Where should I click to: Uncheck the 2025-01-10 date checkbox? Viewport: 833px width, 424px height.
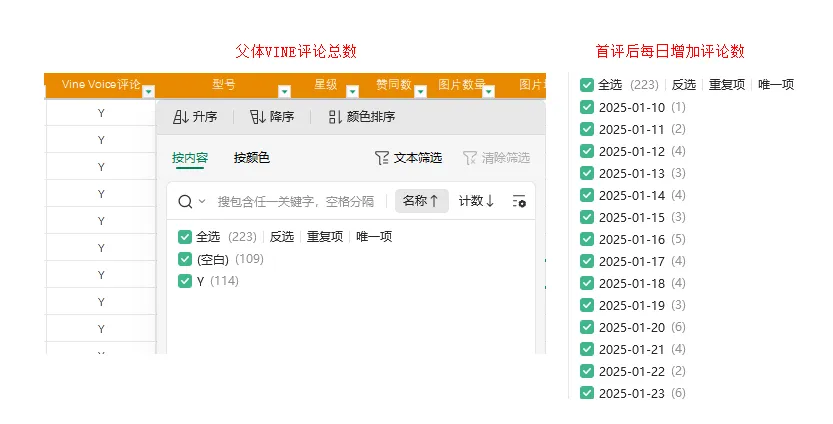tap(587, 107)
